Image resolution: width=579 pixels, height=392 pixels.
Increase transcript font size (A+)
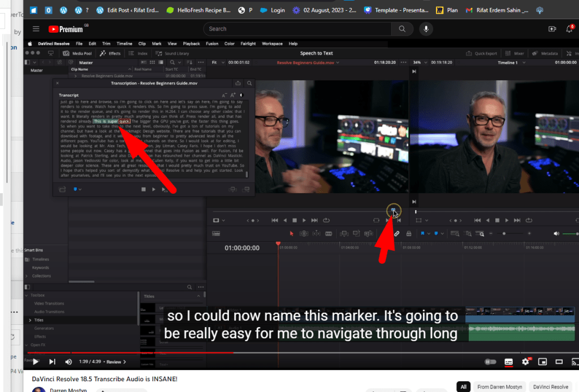tap(233, 95)
